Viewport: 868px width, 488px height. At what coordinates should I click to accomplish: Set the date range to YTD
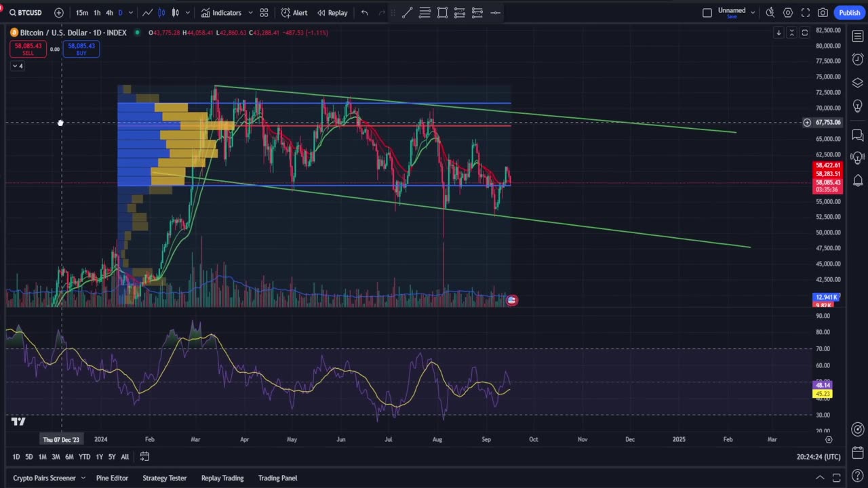(85, 457)
